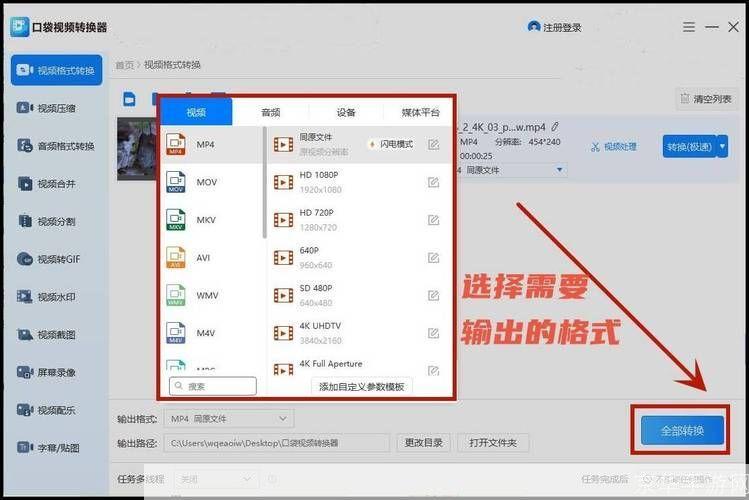Open the 视频合并 merge tool
This screenshot has width=749, height=500.
55,184
